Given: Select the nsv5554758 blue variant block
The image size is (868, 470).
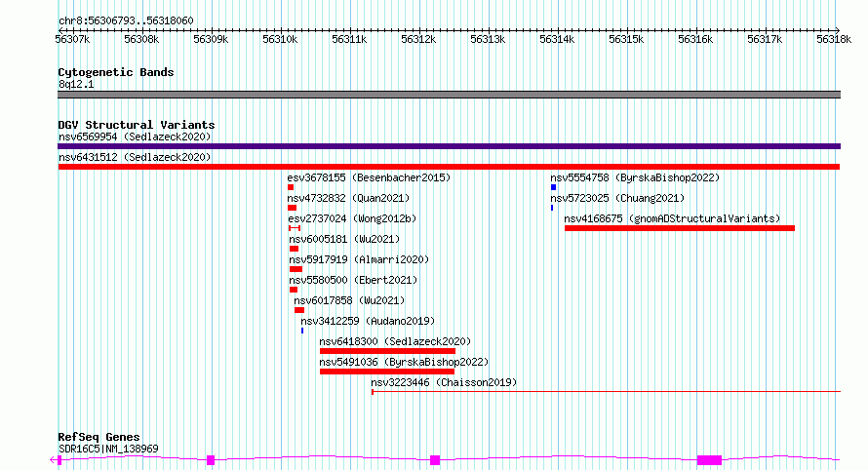Looking at the screenshot, I should tap(554, 187).
